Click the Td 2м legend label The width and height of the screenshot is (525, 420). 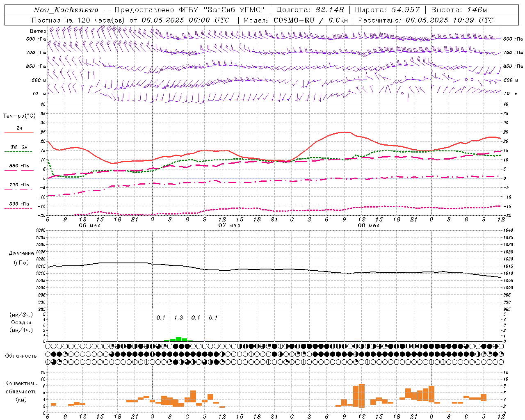tap(19, 147)
